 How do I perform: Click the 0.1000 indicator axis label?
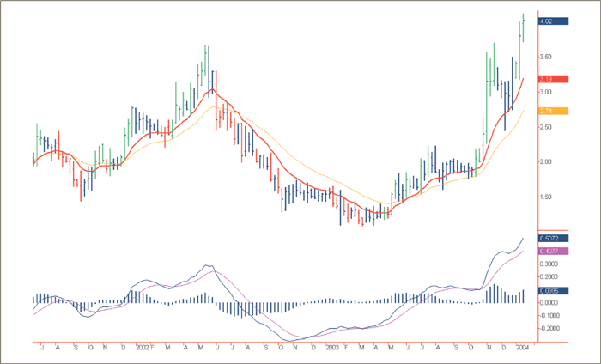point(549,290)
